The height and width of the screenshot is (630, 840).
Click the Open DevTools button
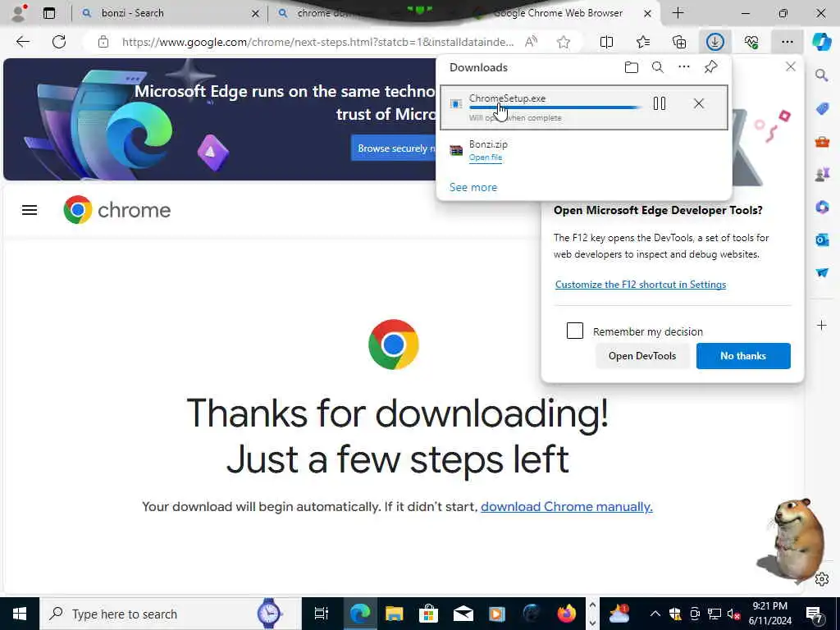pos(641,356)
